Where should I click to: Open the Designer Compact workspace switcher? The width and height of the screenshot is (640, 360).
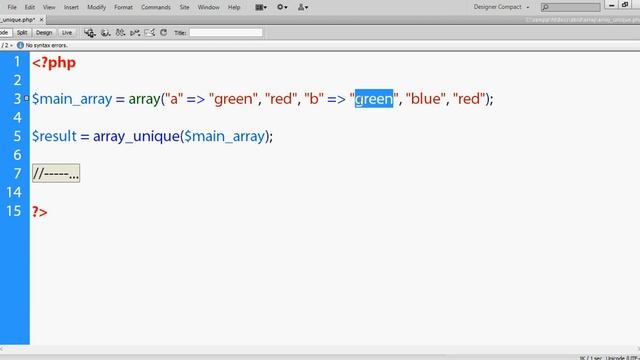501,7
